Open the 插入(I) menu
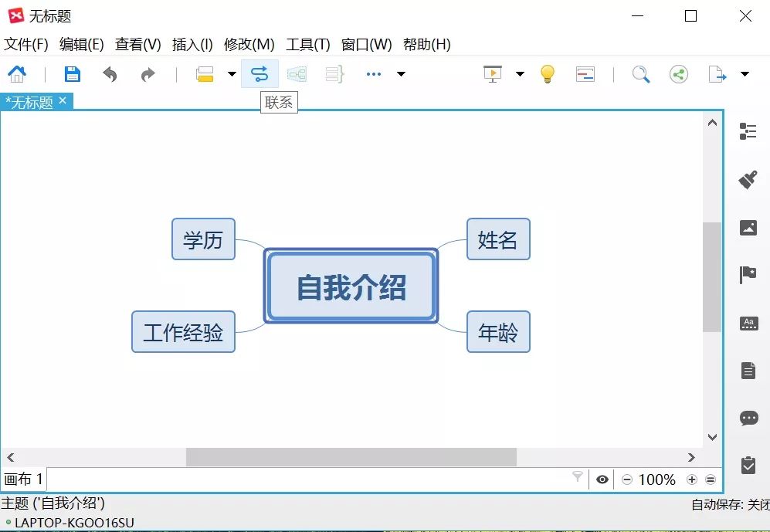Viewport: 770px width, 532px height. (x=192, y=44)
